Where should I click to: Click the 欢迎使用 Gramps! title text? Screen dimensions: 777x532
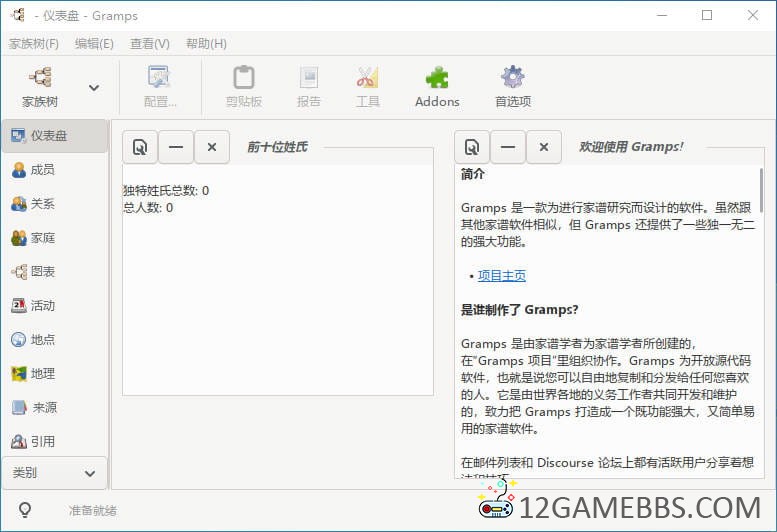point(631,147)
